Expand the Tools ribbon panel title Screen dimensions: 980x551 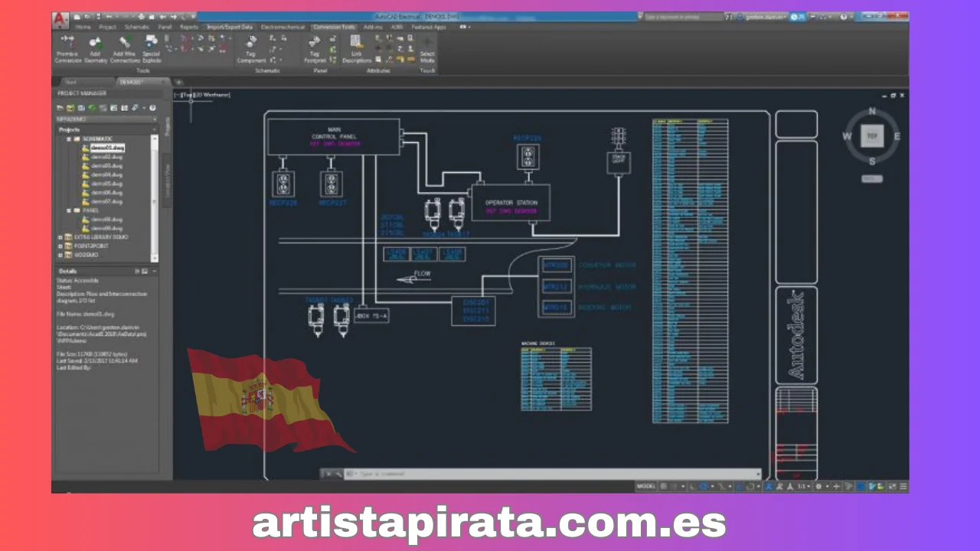[143, 70]
